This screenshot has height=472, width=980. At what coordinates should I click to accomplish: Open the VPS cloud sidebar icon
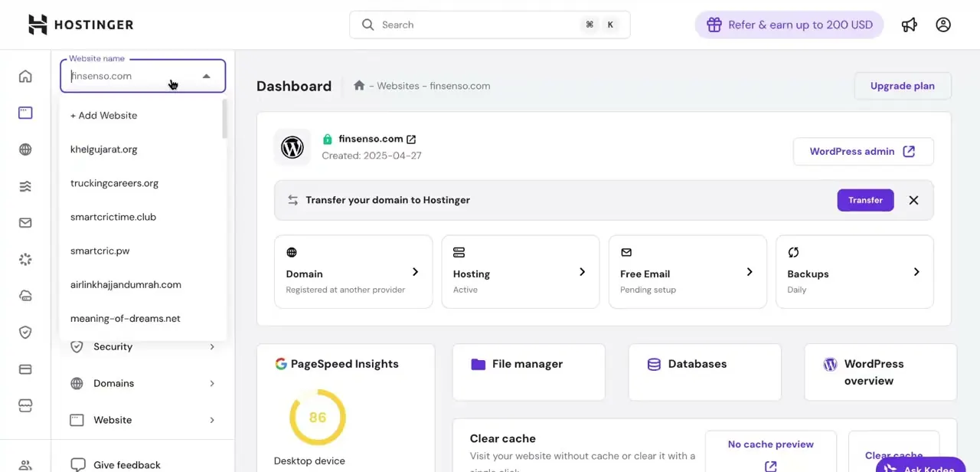point(25,296)
